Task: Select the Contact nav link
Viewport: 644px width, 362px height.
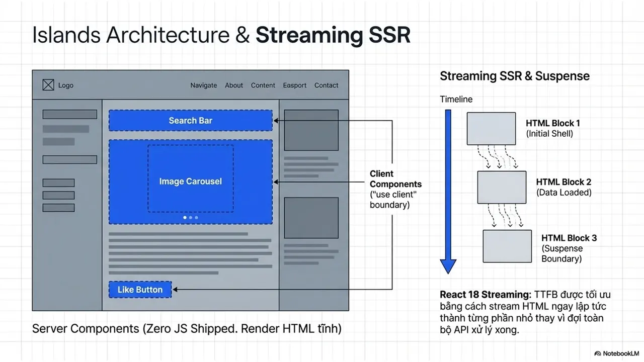Action: (x=327, y=85)
